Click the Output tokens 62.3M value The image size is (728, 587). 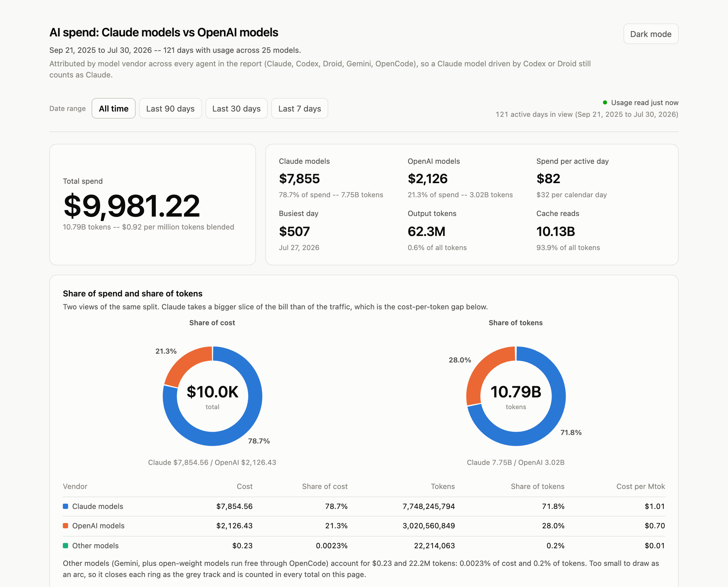coord(427,231)
